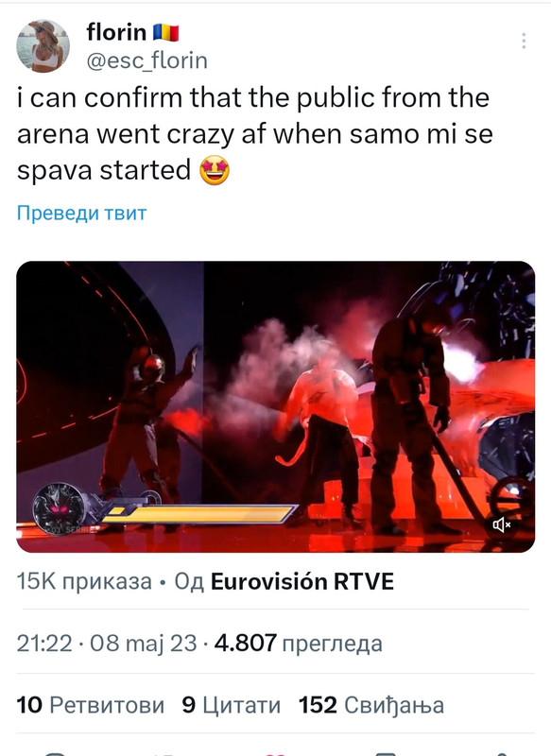Show the 4.807 прегледа view analytics
551x756 pixels.
coord(299,644)
